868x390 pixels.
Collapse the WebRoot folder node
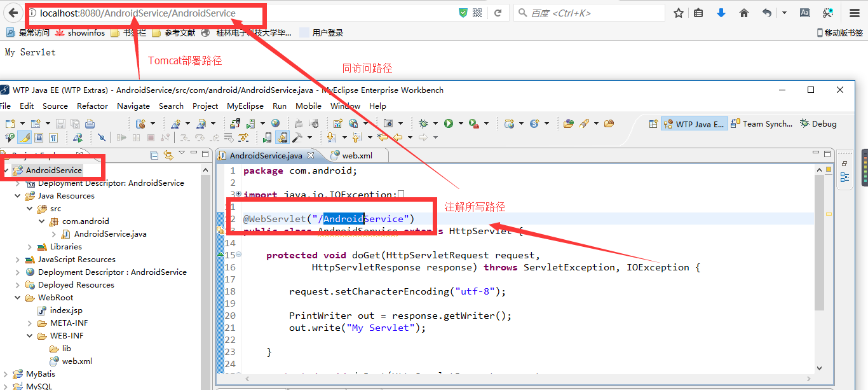coord(18,297)
